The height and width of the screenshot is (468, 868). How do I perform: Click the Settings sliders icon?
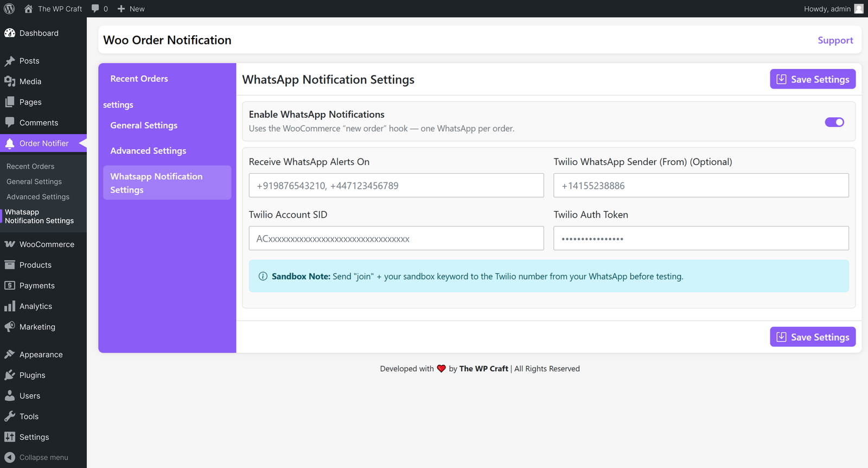(x=10, y=437)
